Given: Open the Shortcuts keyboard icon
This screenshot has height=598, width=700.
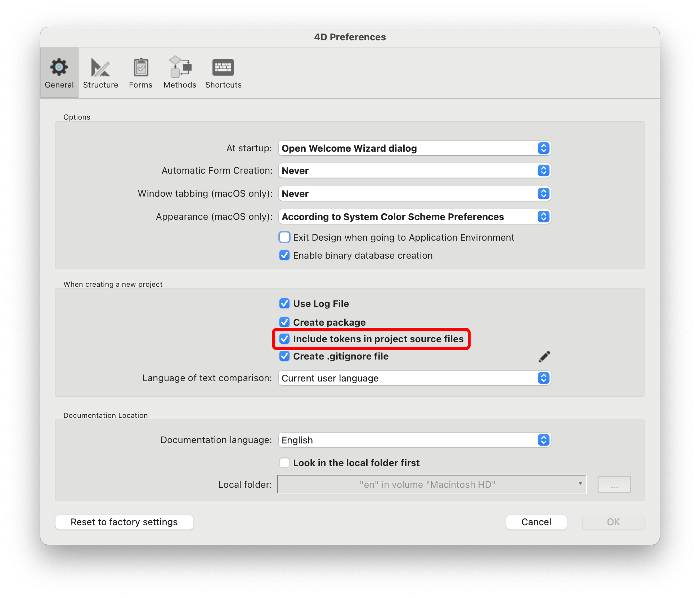Looking at the screenshot, I should [223, 67].
